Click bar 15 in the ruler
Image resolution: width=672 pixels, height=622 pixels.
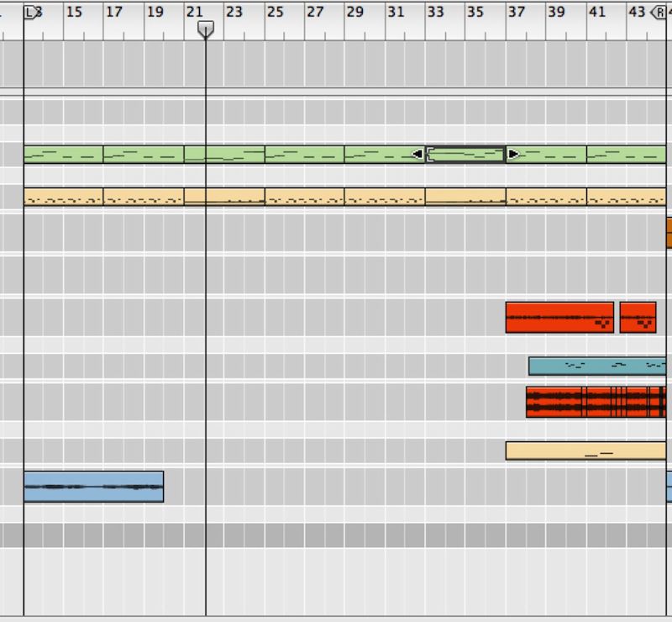[x=74, y=12]
